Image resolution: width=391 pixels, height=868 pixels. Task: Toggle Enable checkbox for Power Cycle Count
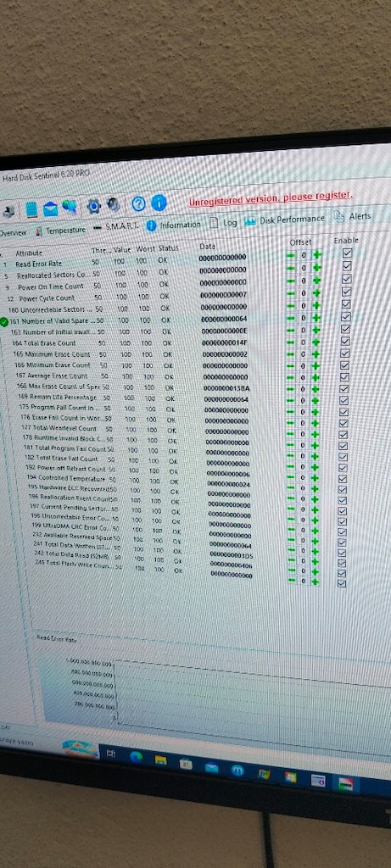point(347,292)
